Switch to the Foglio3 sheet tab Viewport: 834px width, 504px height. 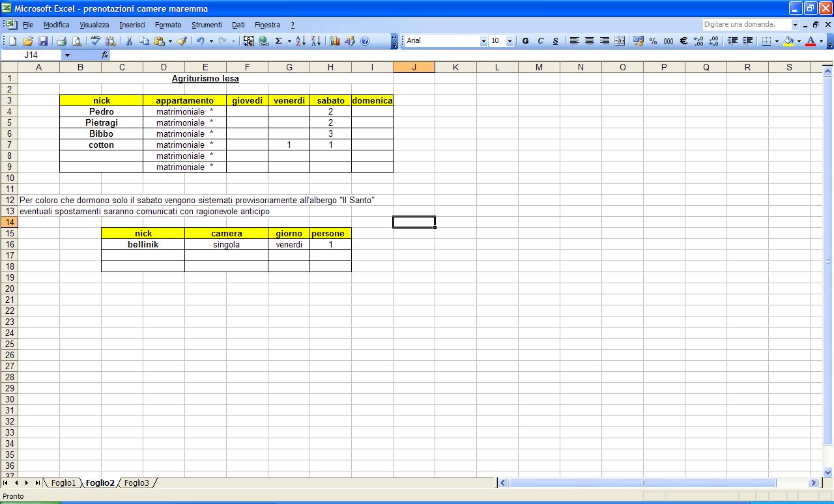(137, 483)
